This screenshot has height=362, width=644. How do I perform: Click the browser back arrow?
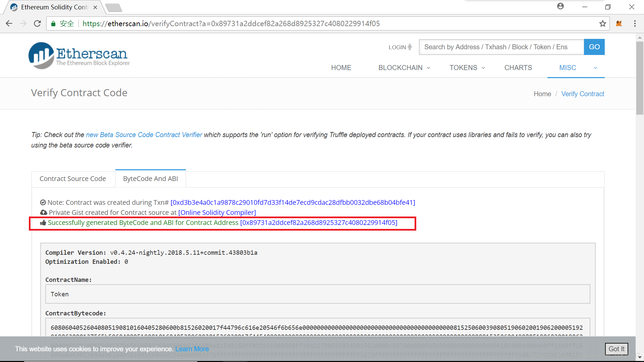tap(9, 23)
